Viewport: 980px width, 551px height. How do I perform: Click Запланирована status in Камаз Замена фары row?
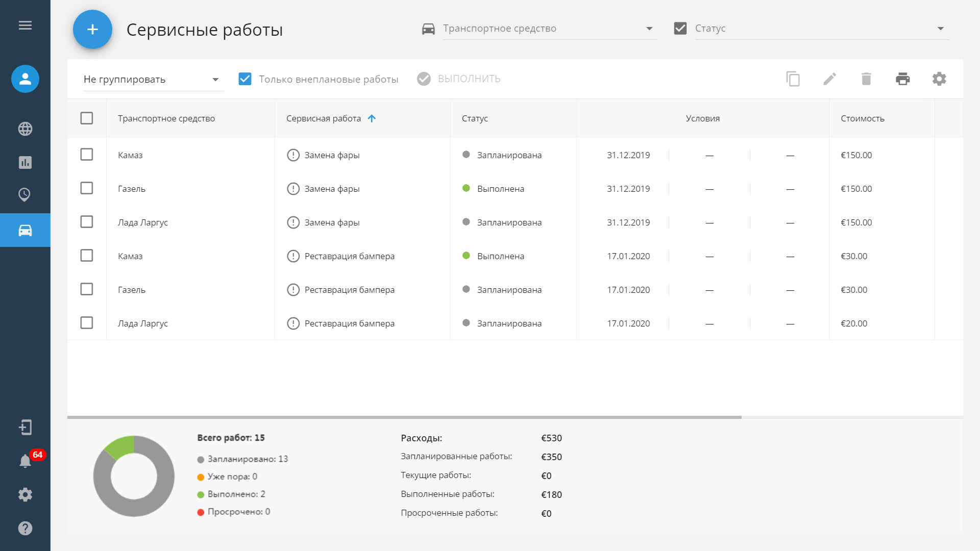509,155
